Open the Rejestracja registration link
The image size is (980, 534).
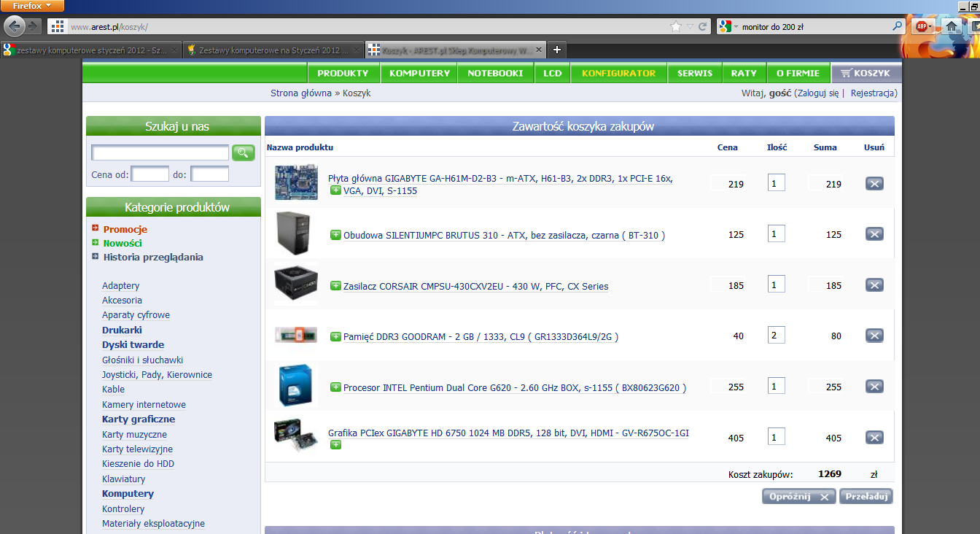pos(873,93)
